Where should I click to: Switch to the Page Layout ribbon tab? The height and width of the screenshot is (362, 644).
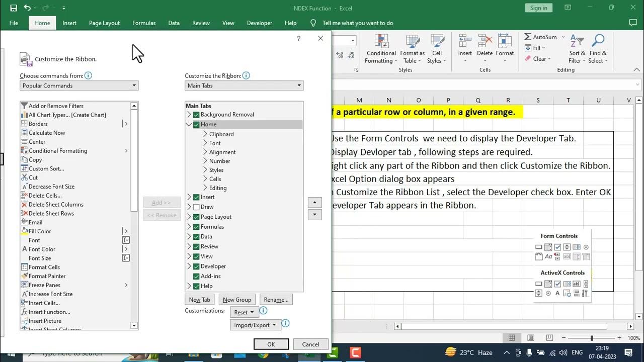point(104,23)
